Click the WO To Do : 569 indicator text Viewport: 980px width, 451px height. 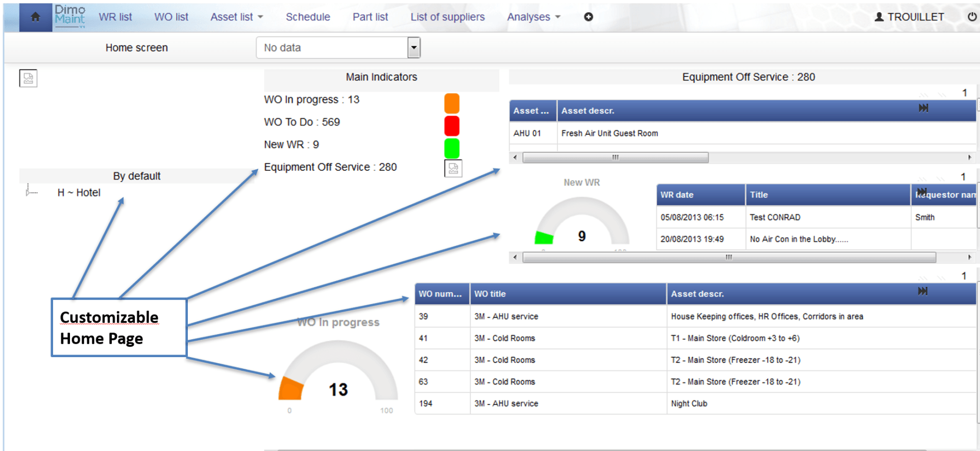tap(302, 122)
